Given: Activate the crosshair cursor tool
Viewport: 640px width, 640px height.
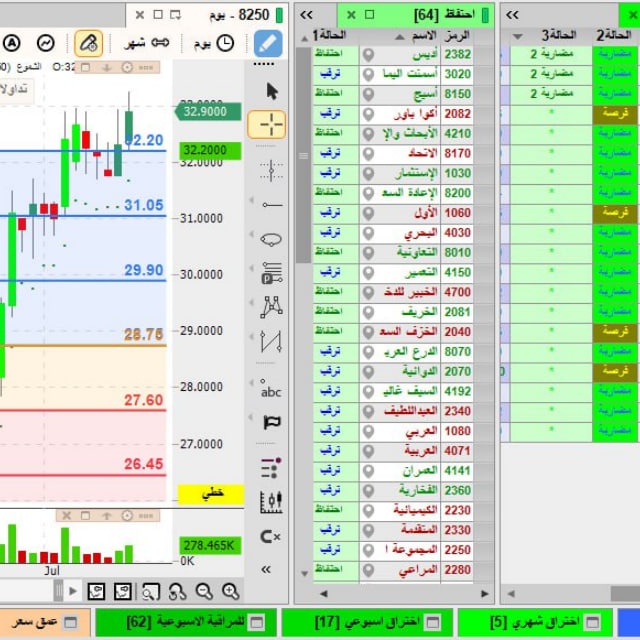Looking at the screenshot, I should click(x=267, y=124).
